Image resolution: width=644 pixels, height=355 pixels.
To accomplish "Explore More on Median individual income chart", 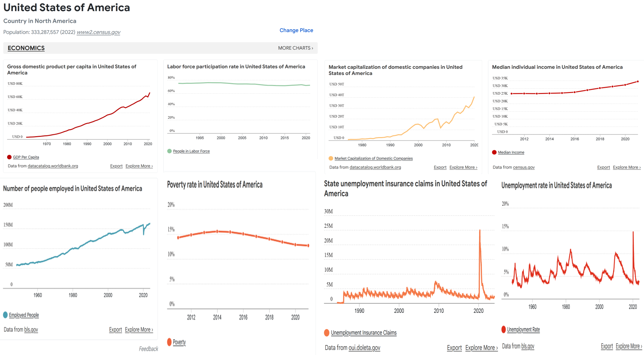I will click(x=626, y=167).
